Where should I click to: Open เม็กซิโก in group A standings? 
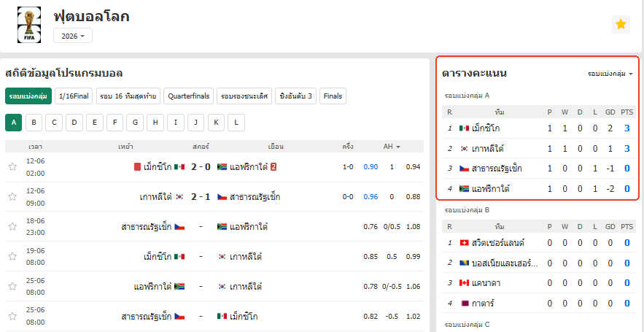click(486, 128)
